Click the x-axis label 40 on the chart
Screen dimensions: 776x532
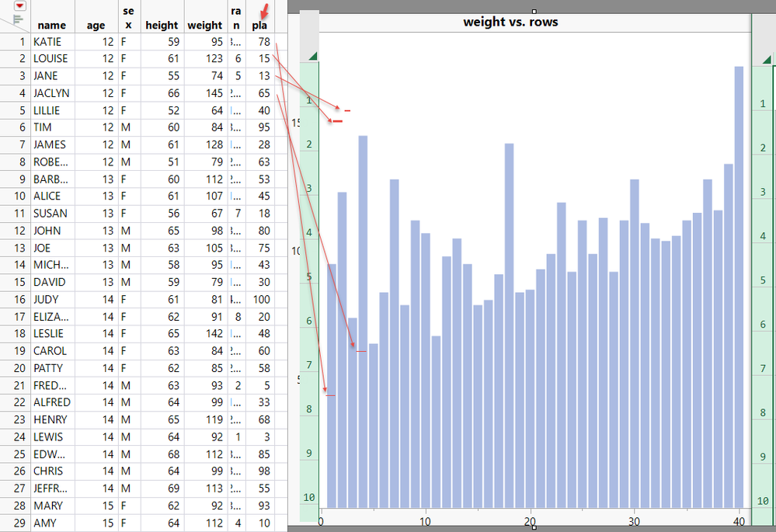coord(739,521)
